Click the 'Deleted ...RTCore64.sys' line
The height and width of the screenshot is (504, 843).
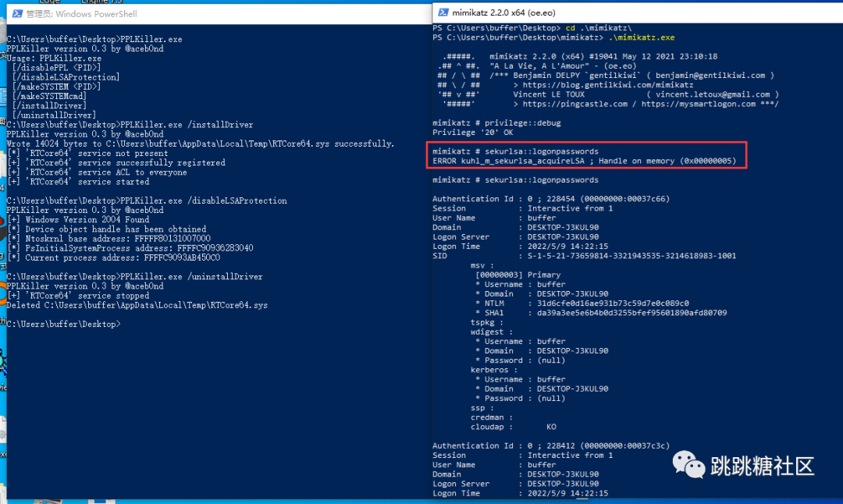(x=137, y=305)
